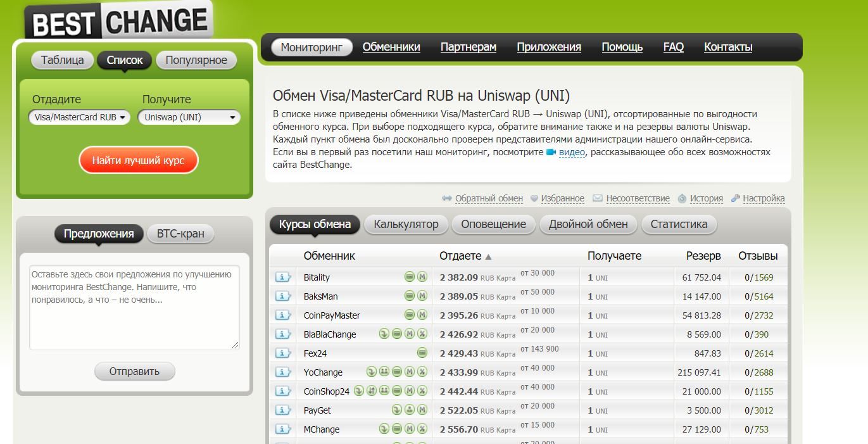Click the video camera icon in description
Viewport: 868px width, 444px height.
click(551, 153)
